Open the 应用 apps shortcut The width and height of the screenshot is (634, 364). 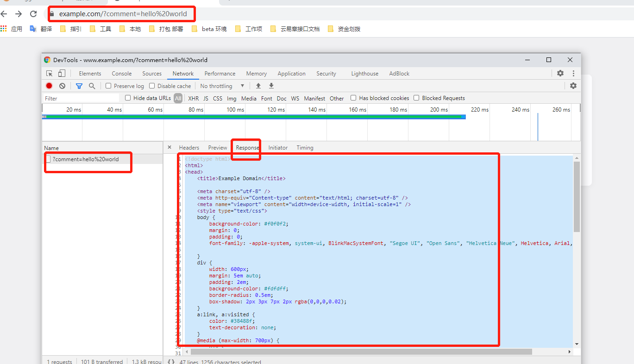click(12, 29)
